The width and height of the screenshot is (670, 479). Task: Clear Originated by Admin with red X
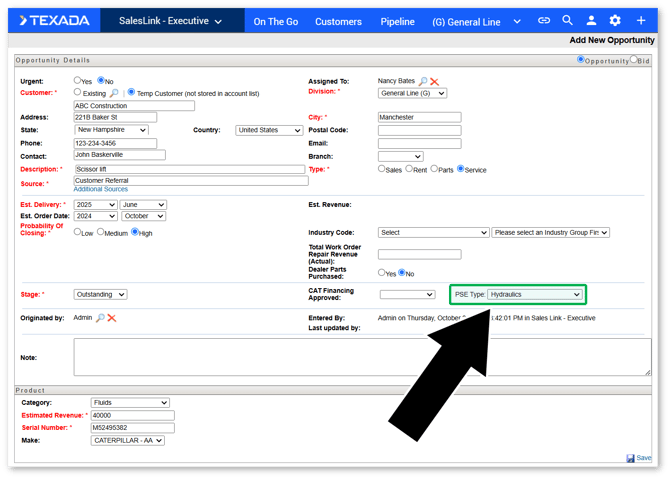(112, 318)
